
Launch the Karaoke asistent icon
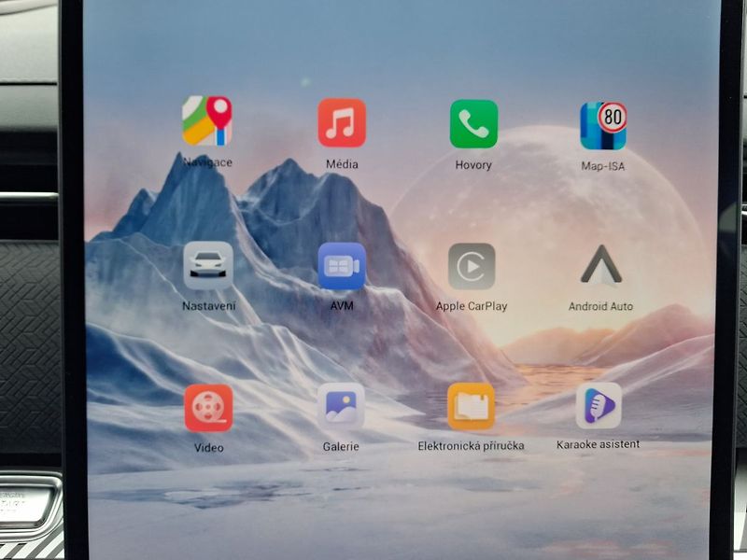tap(599, 405)
